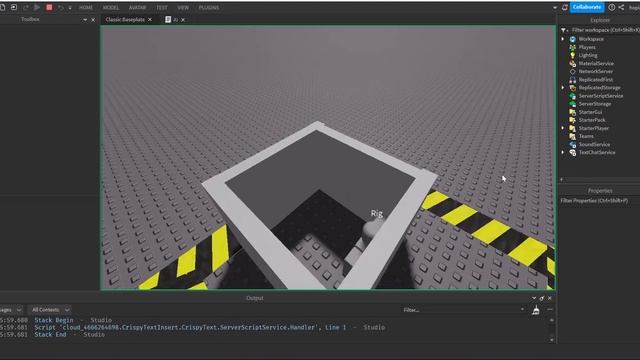Click the grayed Play triangle in the top toolbar
Screen dimensions: 640x360
(x=37, y=7)
